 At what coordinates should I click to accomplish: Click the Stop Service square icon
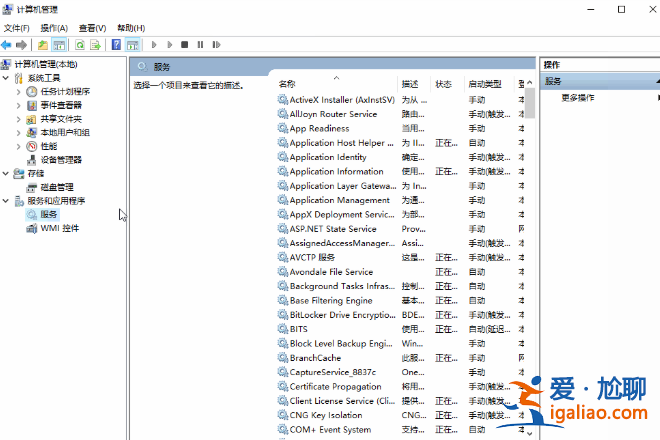pyautogui.click(x=184, y=45)
